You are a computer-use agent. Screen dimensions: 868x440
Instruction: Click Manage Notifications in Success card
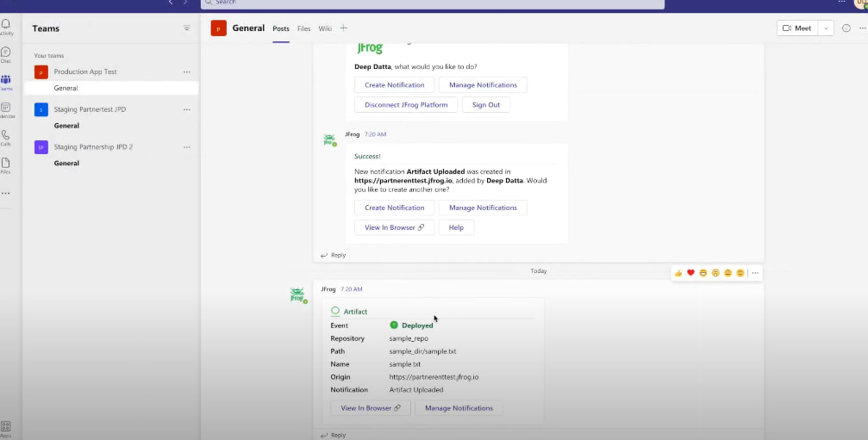tap(483, 208)
